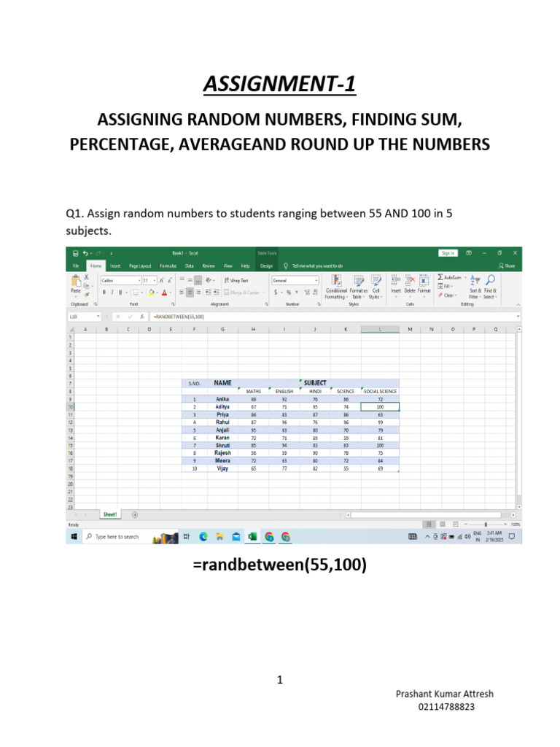
Task: Toggle Underline formatting in Font group
Action: (x=120, y=292)
